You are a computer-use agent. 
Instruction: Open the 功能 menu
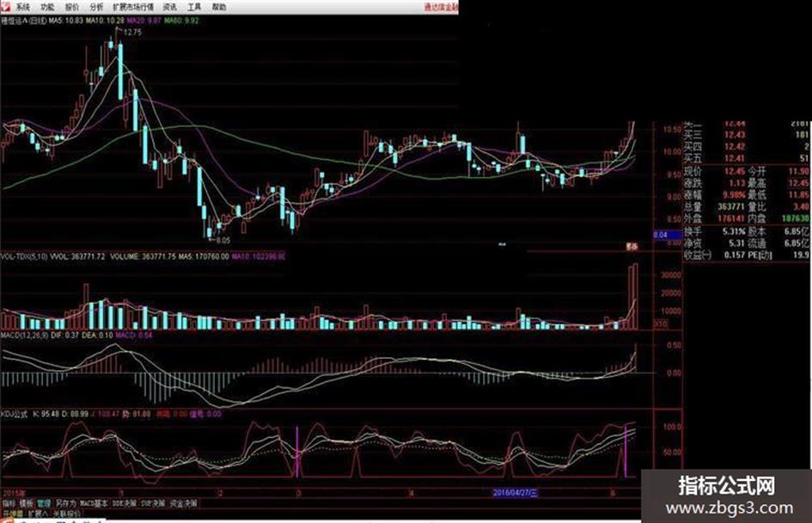tap(47, 7)
